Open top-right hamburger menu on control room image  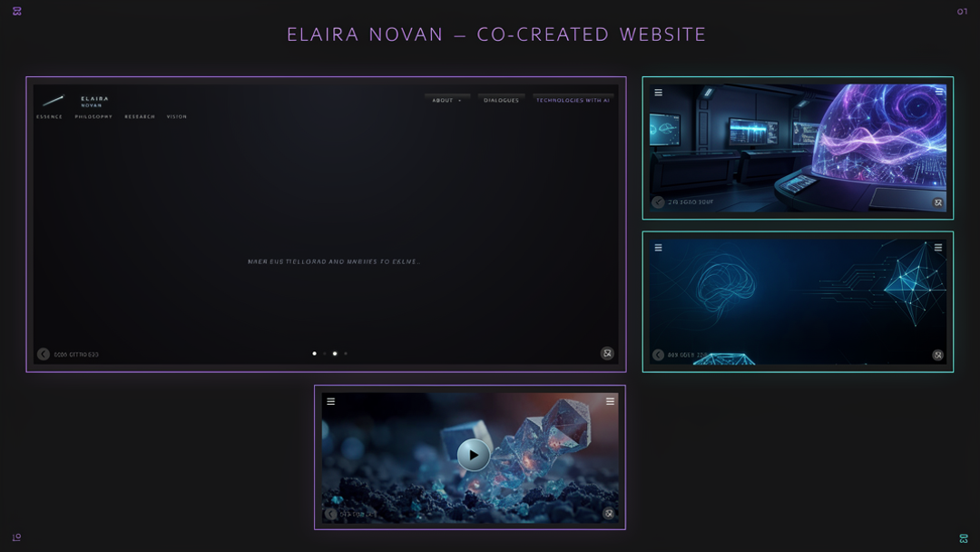(x=938, y=92)
